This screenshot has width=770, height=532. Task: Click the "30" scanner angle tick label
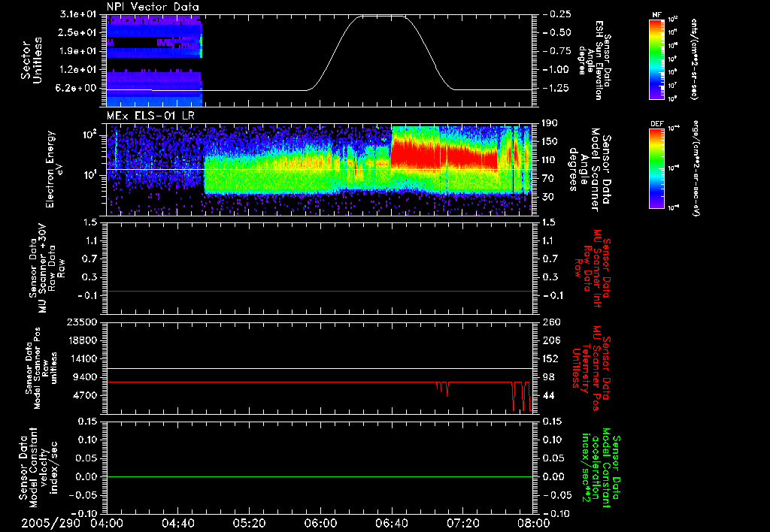click(x=547, y=198)
